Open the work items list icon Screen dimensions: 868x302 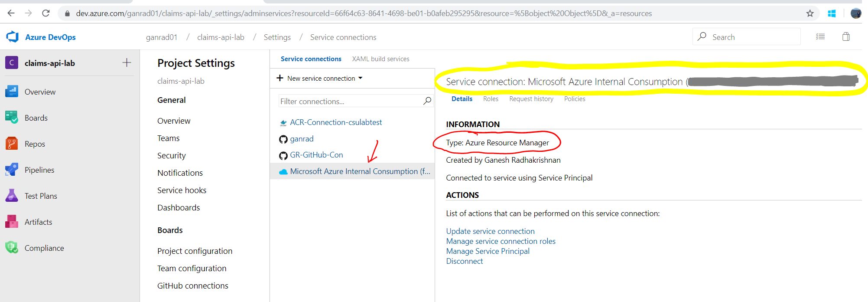point(820,37)
